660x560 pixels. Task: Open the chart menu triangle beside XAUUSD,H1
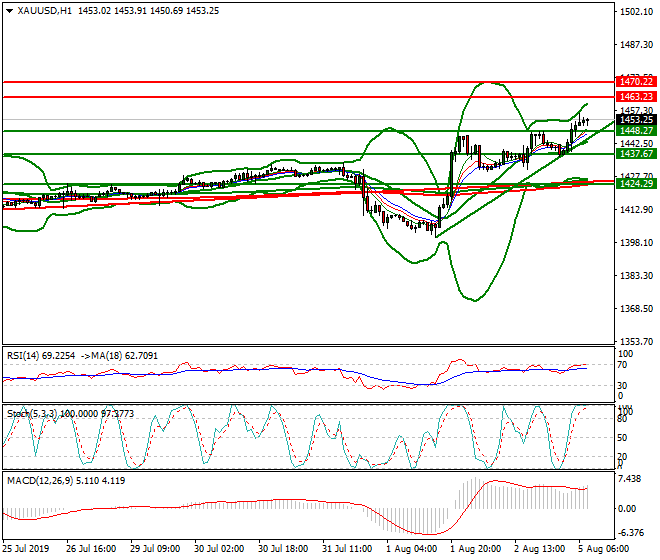click(10, 11)
